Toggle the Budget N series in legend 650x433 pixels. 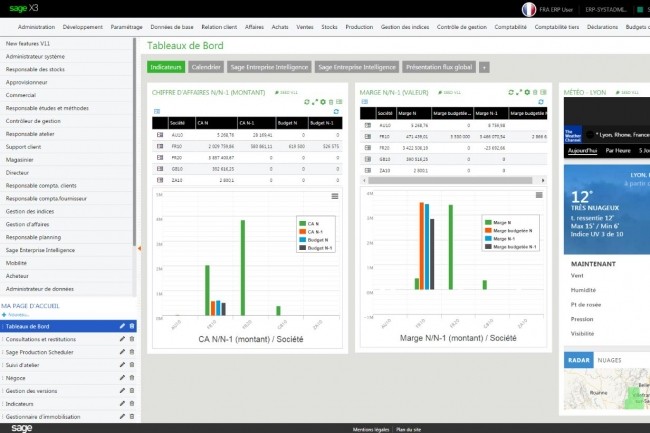point(314,240)
